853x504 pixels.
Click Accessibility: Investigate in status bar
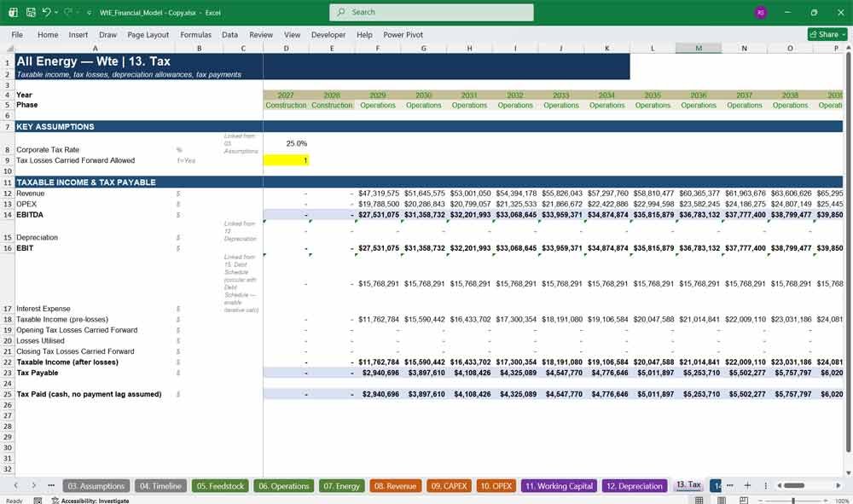pyautogui.click(x=90, y=501)
